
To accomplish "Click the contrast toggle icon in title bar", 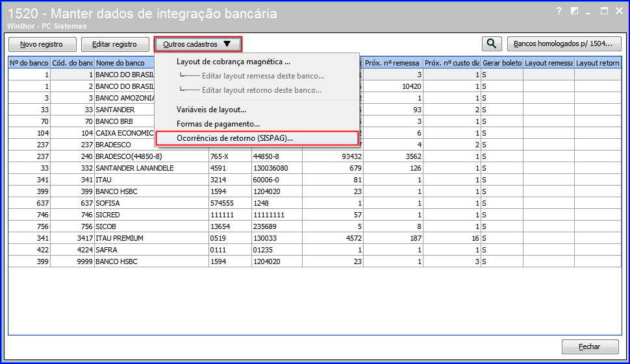I will [x=575, y=11].
